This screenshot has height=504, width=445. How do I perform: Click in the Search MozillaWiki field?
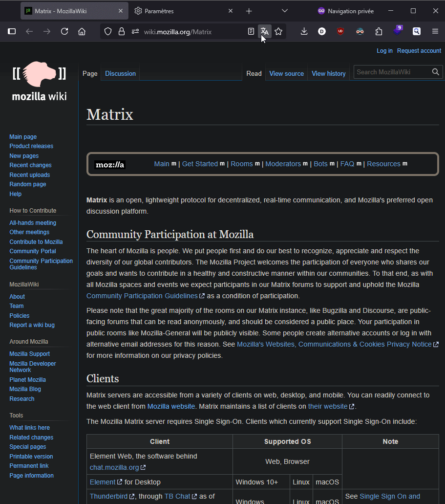pos(391,72)
